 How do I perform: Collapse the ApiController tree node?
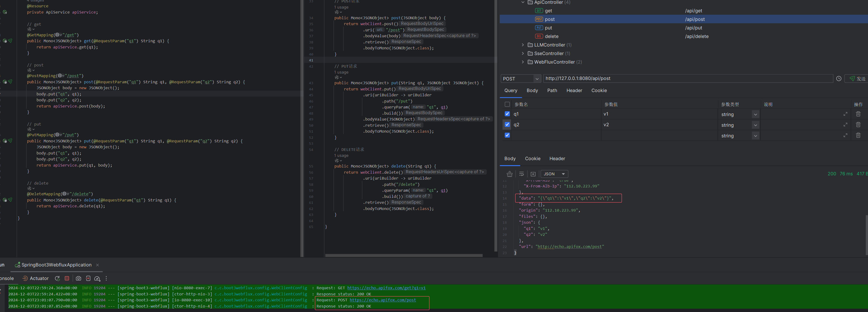(x=523, y=2)
